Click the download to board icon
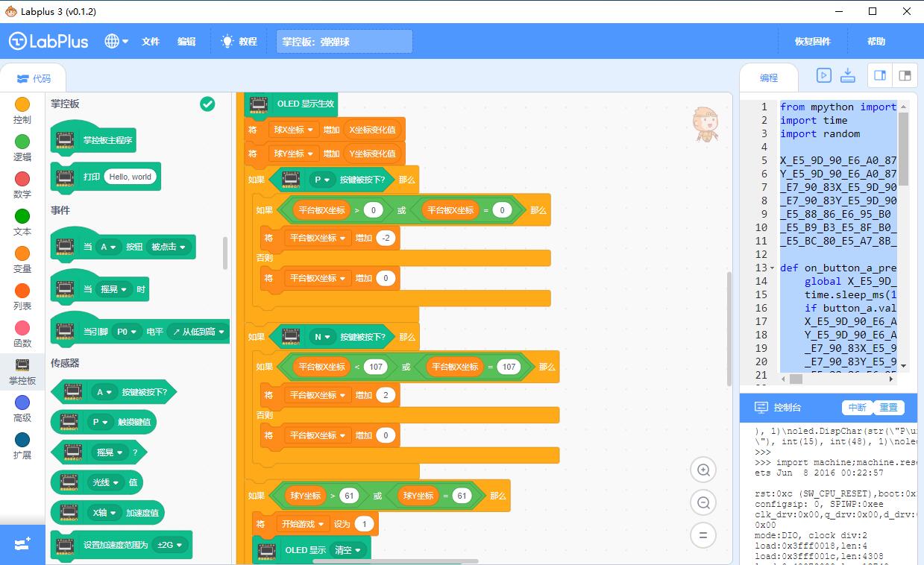This screenshot has height=565, width=924. (x=847, y=75)
